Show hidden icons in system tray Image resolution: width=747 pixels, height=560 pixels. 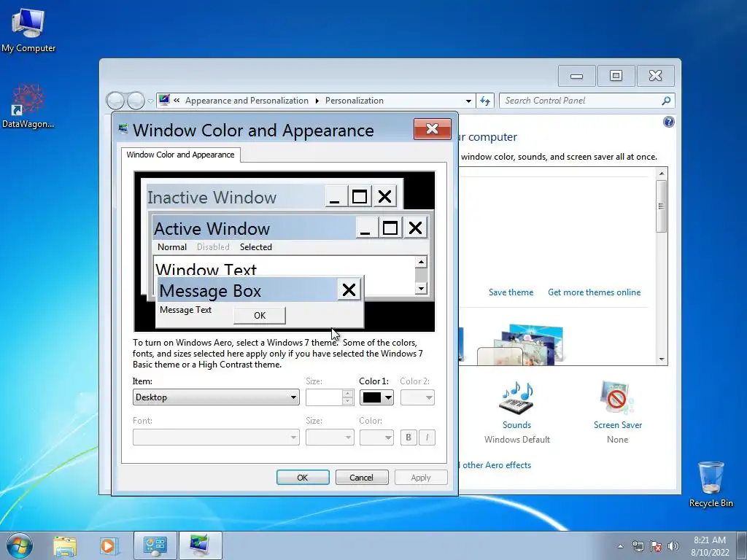[x=620, y=546]
